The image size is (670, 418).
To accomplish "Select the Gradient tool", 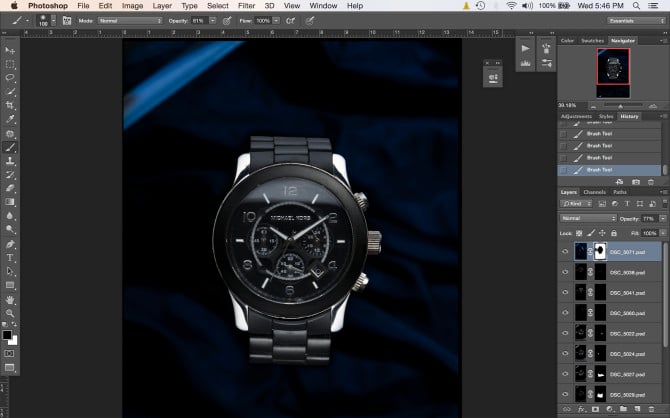I will point(10,202).
